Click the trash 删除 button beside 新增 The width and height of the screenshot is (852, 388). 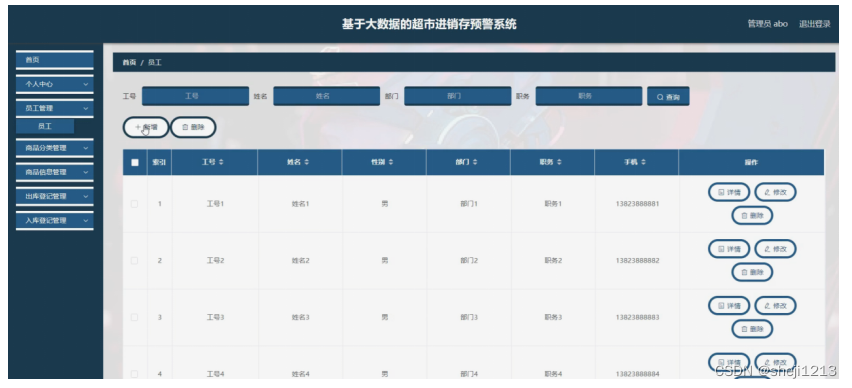pos(193,127)
